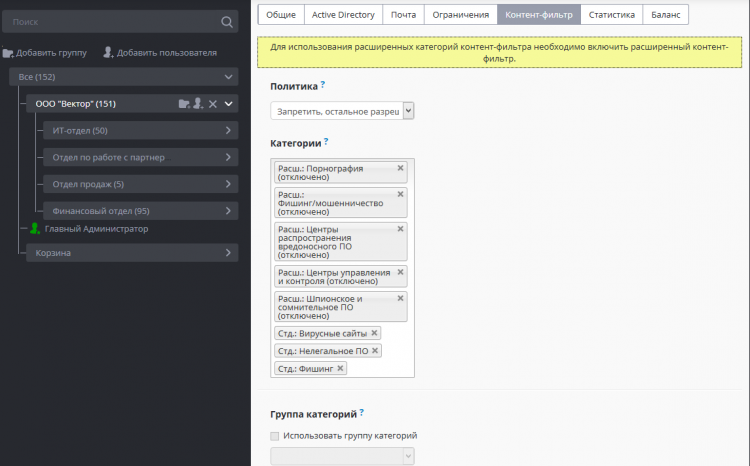Delete ООО "Вектор" group with X icon
This screenshot has width=750, height=466.
pyautogui.click(x=213, y=103)
